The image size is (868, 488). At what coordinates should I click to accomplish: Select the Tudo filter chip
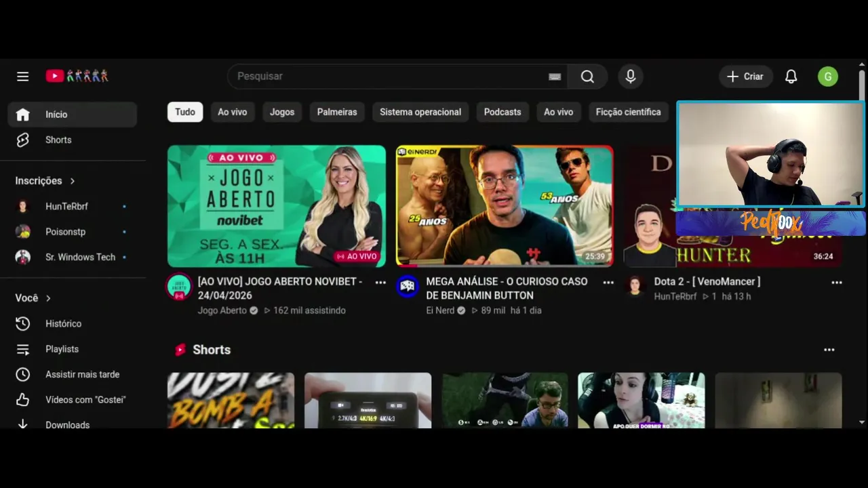click(185, 112)
